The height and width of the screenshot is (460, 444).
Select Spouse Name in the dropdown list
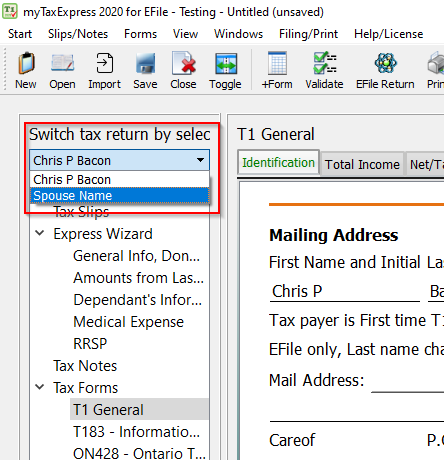coord(119,195)
